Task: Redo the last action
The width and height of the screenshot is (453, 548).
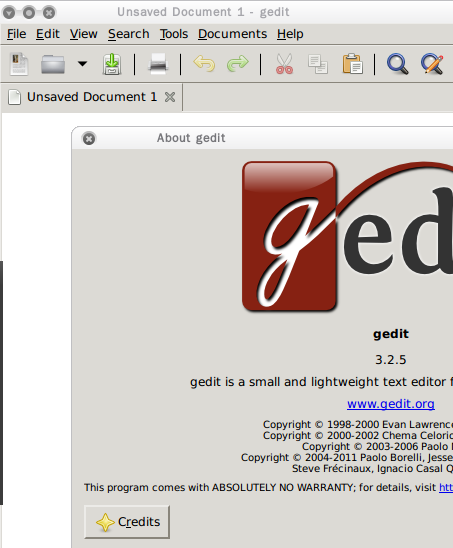Action: pyautogui.click(x=238, y=64)
